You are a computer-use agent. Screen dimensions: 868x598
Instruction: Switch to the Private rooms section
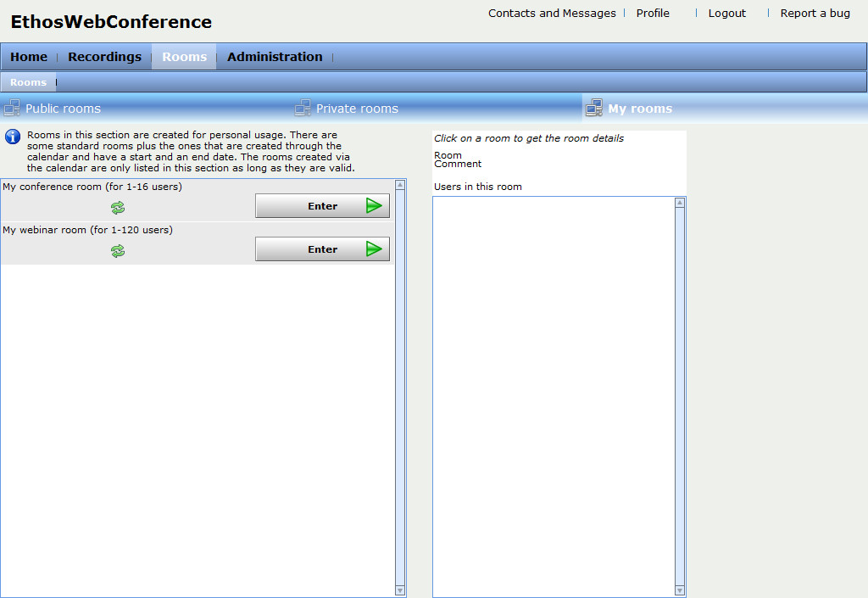coord(356,108)
